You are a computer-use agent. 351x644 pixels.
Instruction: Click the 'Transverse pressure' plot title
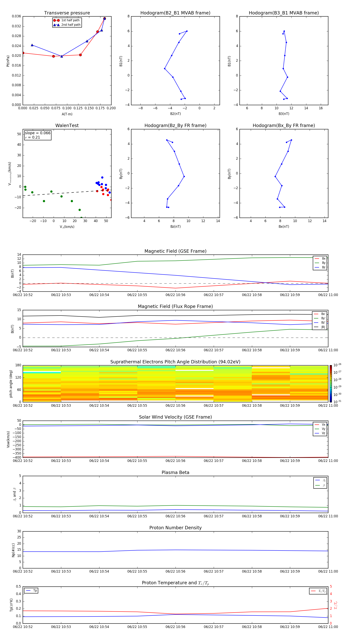coord(67,13)
